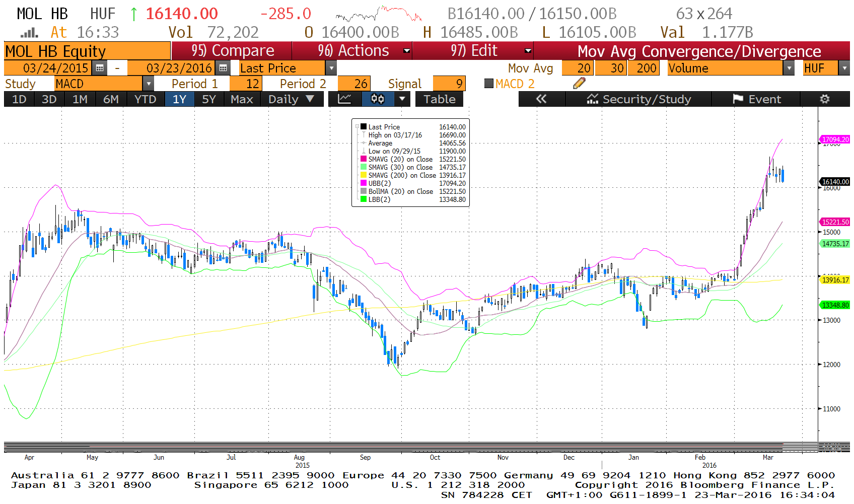Select the candlestick chart type icon
Image resolution: width=854 pixels, height=504 pixels.
(378, 99)
